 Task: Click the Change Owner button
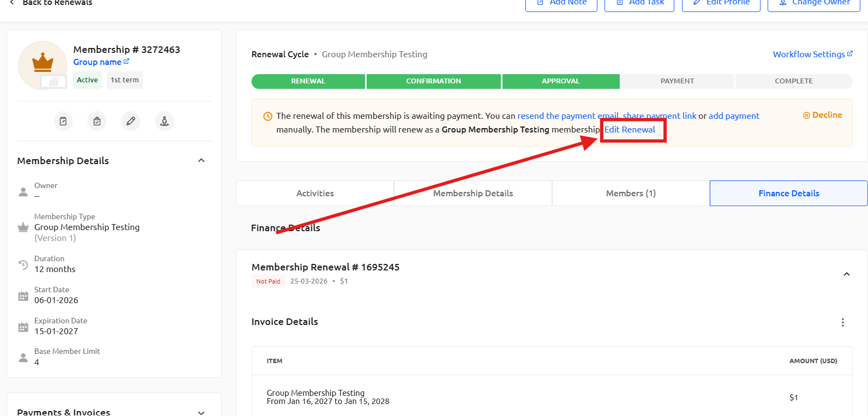[813, 3]
